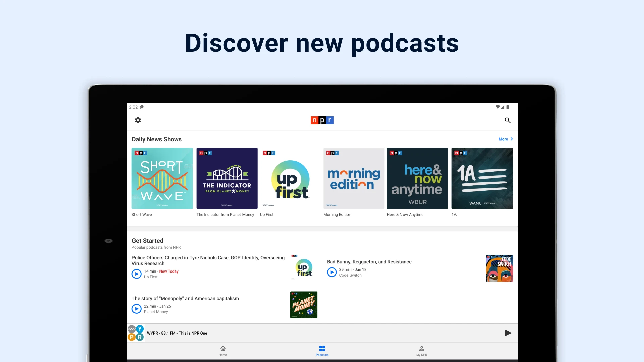Screen dimensions: 644x362
Task: Open the Short Wave podcast artwork
Action: coord(162,179)
